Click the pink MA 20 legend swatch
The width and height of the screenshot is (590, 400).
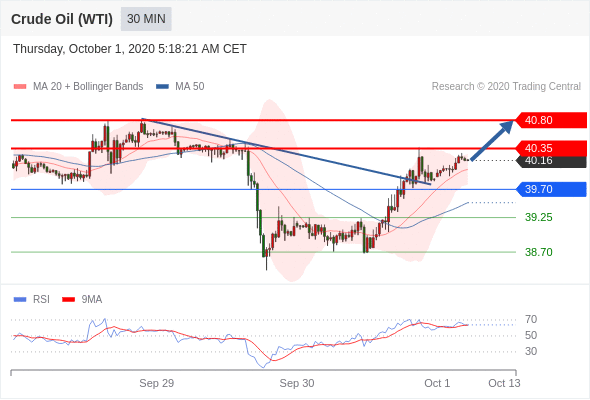click(x=20, y=87)
